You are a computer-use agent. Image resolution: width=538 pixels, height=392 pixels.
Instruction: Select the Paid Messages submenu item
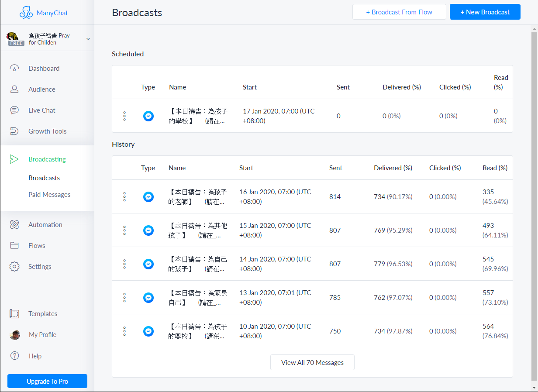(x=49, y=195)
